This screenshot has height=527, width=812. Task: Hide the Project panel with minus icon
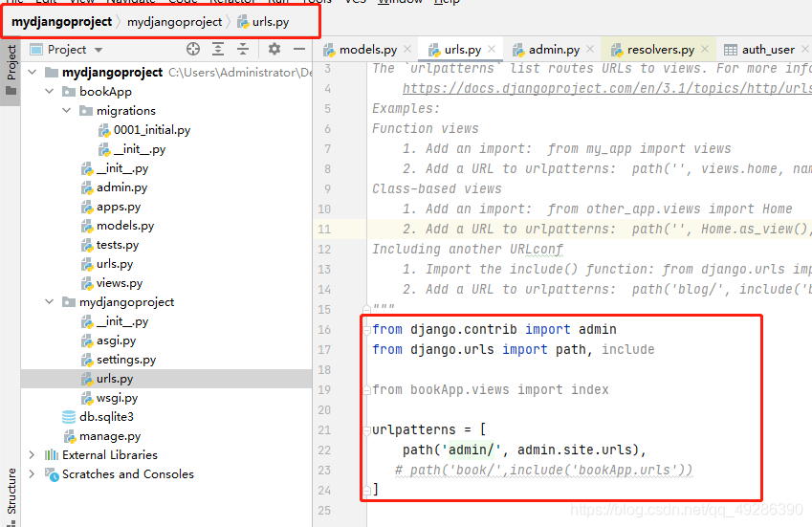[x=298, y=49]
